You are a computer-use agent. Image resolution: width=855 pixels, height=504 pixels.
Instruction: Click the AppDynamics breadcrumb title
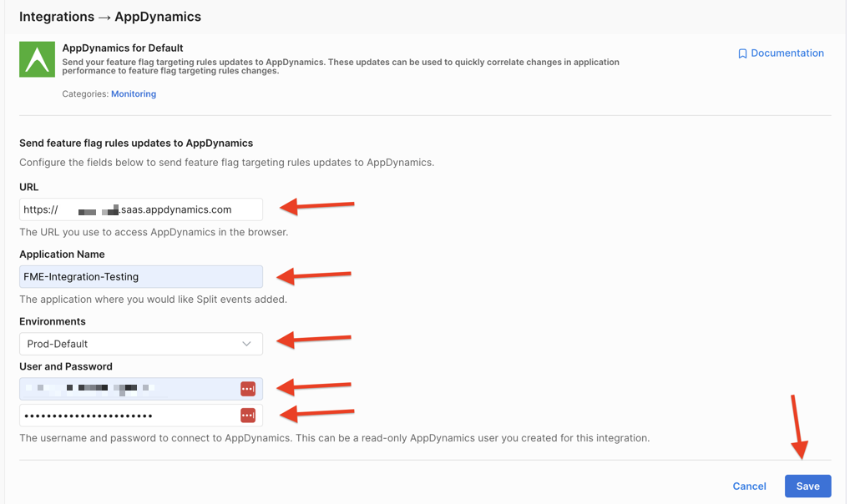click(x=158, y=17)
